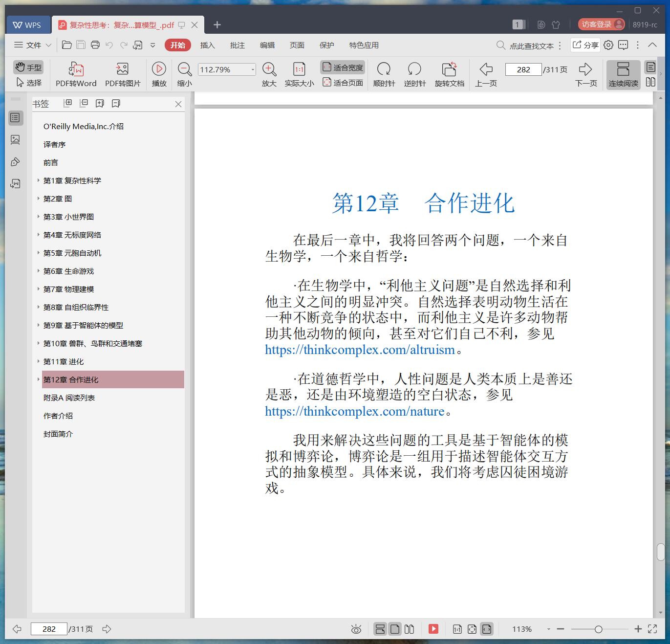Rotate page counterclockwise 逆时针

414,75
